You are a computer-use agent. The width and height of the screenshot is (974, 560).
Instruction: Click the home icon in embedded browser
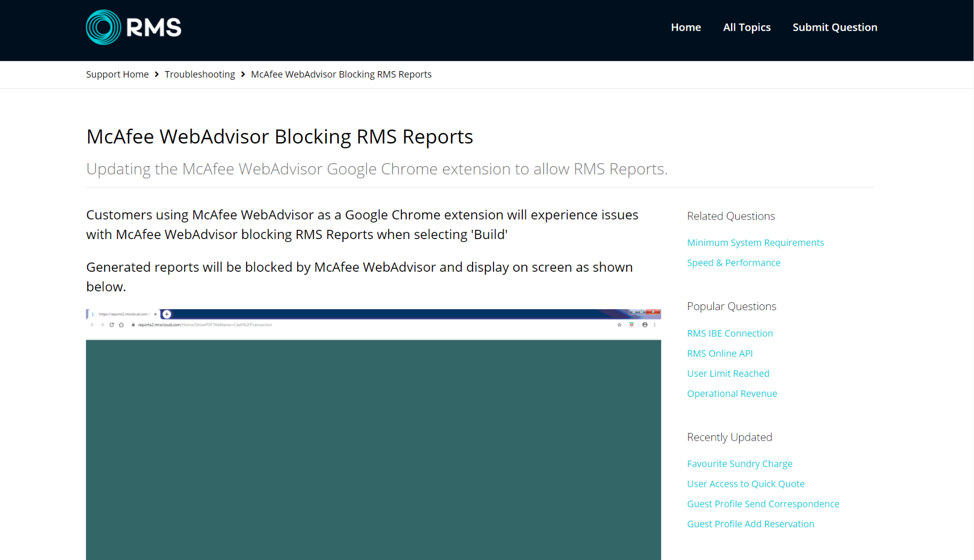[x=121, y=325]
